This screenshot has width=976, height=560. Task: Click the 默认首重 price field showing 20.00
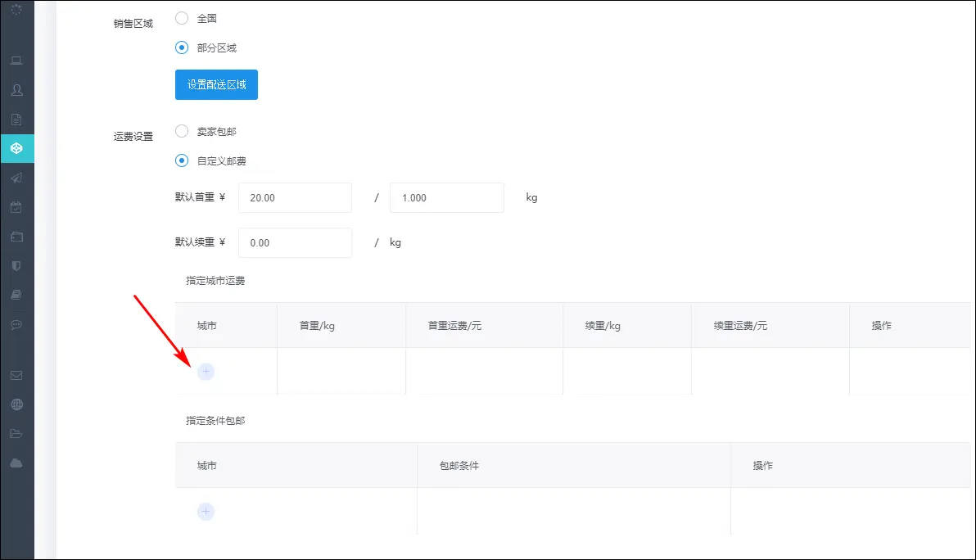tap(295, 198)
